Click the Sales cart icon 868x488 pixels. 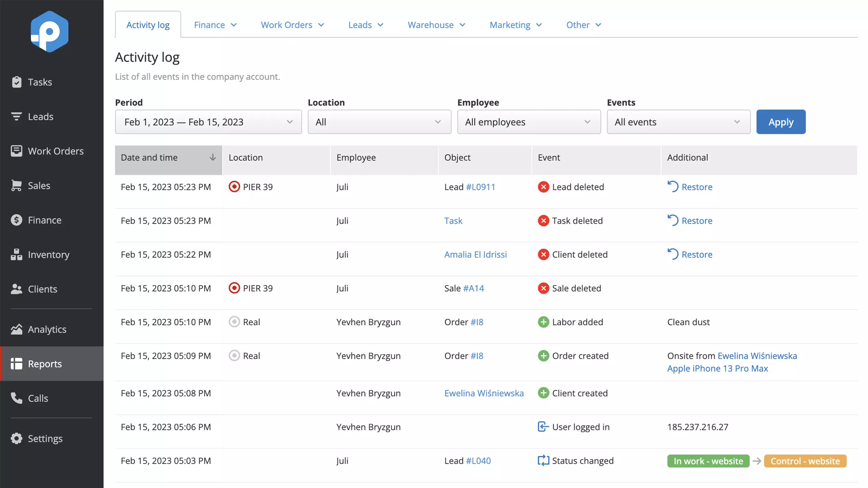pyautogui.click(x=16, y=185)
